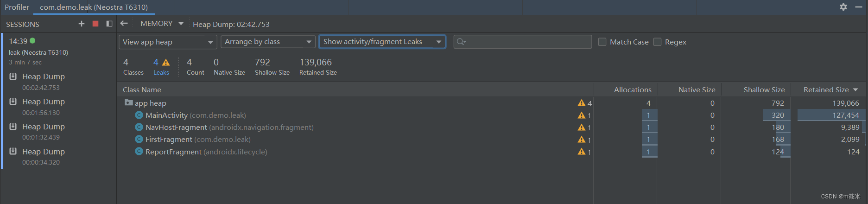Click the app heap folder icon
This screenshot has height=204, width=868.
point(128,102)
